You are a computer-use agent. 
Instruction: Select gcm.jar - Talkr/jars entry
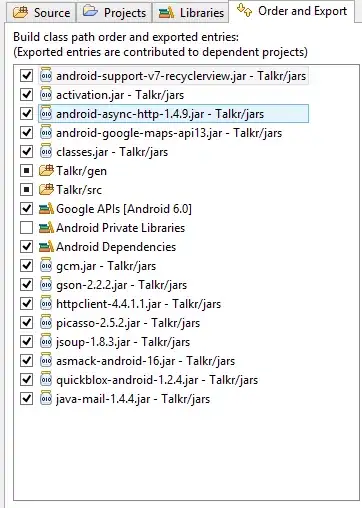click(x=106, y=266)
